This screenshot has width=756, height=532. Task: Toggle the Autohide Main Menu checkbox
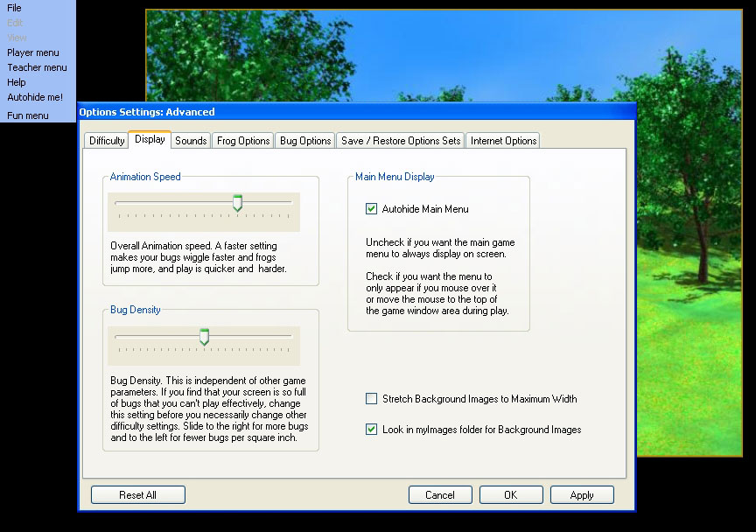click(372, 209)
